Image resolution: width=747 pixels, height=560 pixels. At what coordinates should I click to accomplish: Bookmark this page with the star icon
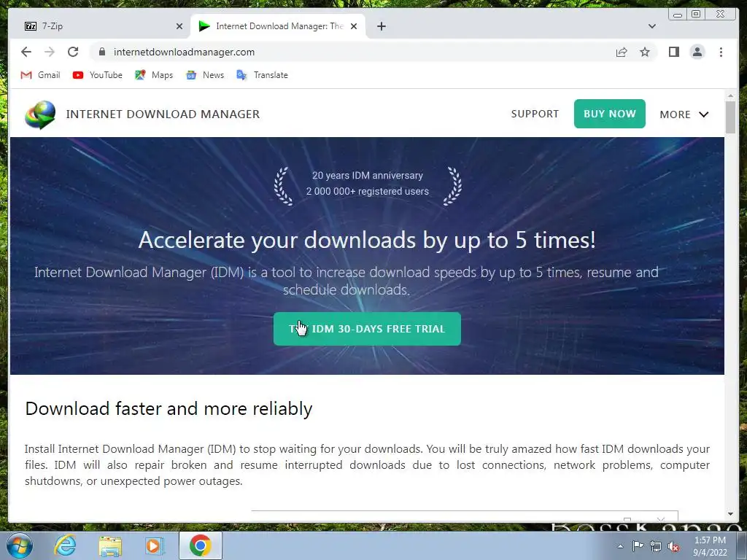(x=645, y=52)
